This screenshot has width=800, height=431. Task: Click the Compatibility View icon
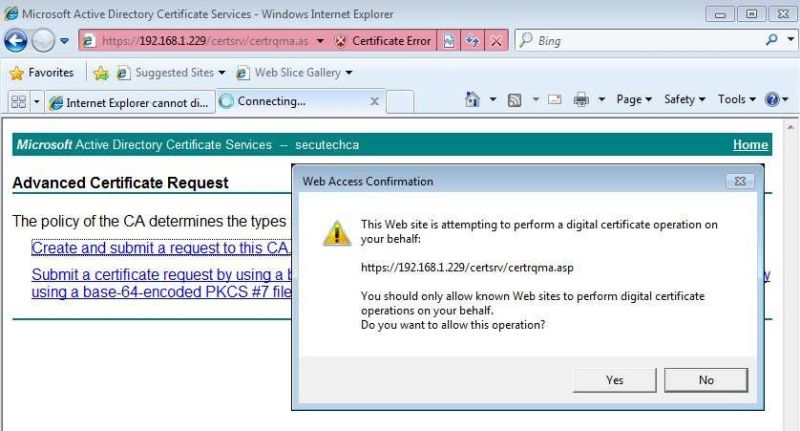coord(448,41)
